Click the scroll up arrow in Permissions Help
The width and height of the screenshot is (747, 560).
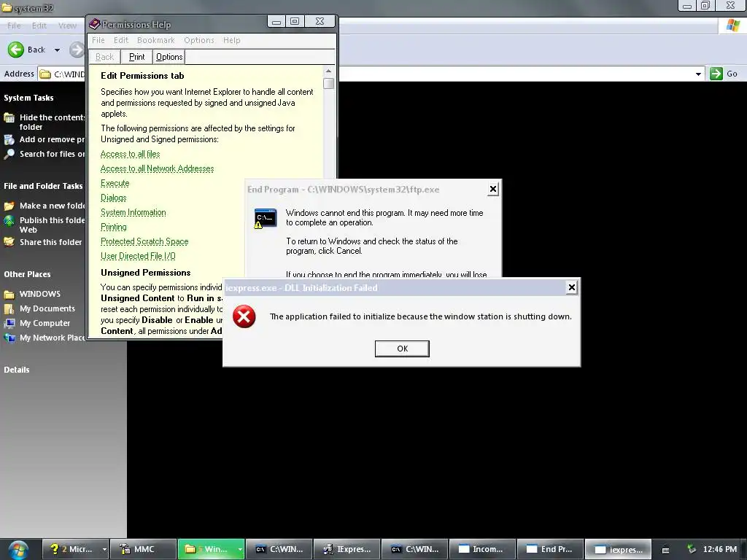[328, 71]
